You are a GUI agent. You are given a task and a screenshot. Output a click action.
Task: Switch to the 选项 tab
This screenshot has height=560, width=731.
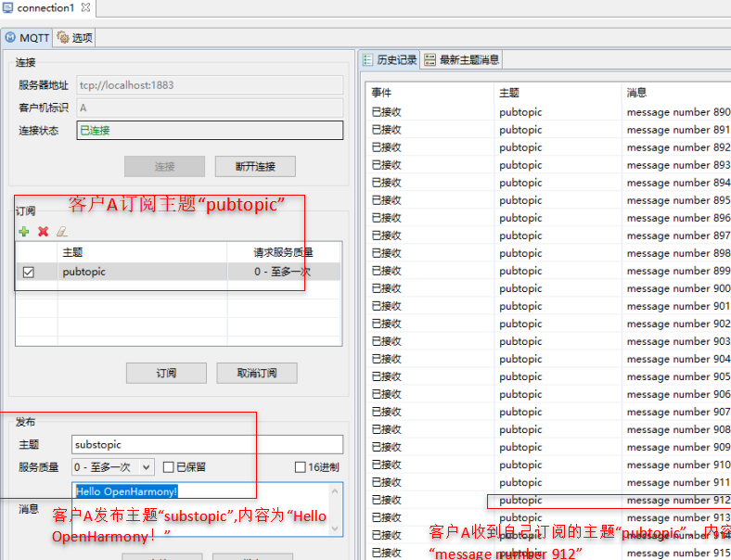pyautogui.click(x=75, y=37)
